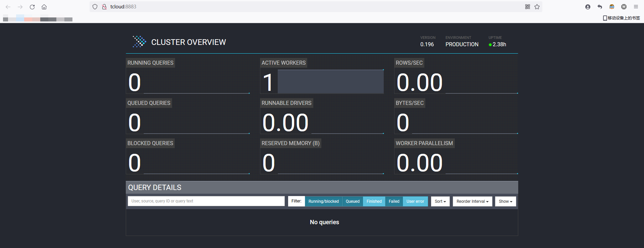Viewport: 644px width, 248px height.
Task: Open the tracking protection shield icon
Action: [95, 7]
